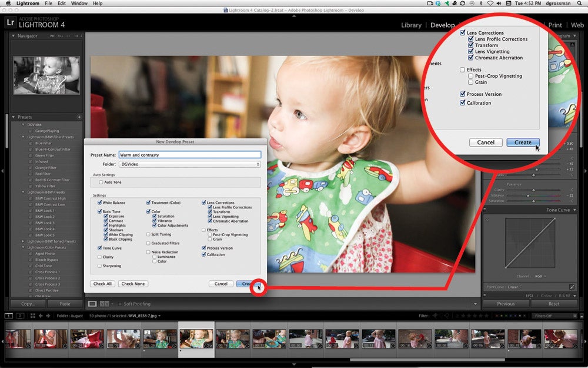Click the Check None button
Image resolution: width=588 pixels, height=368 pixels.
point(133,284)
